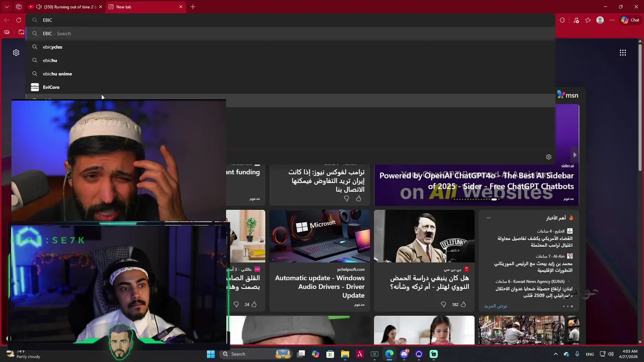Open top news panel more options dots
Image resolution: width=644 pixels, height=362 pixels.
[489, 218]
